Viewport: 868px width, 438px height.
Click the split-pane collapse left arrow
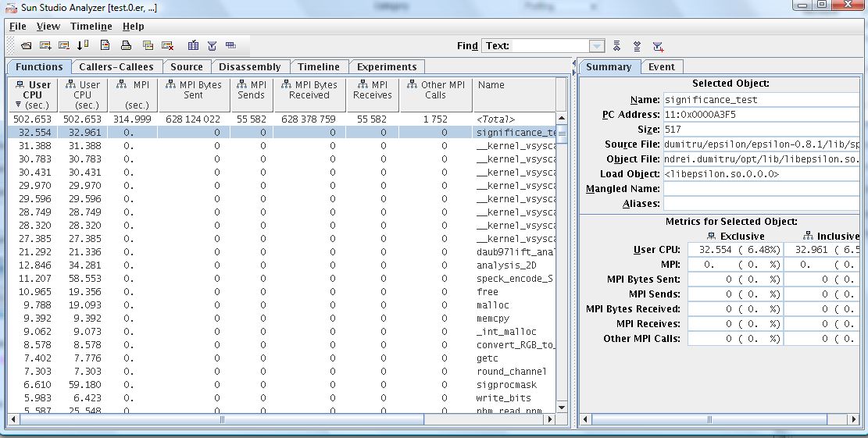573,62
